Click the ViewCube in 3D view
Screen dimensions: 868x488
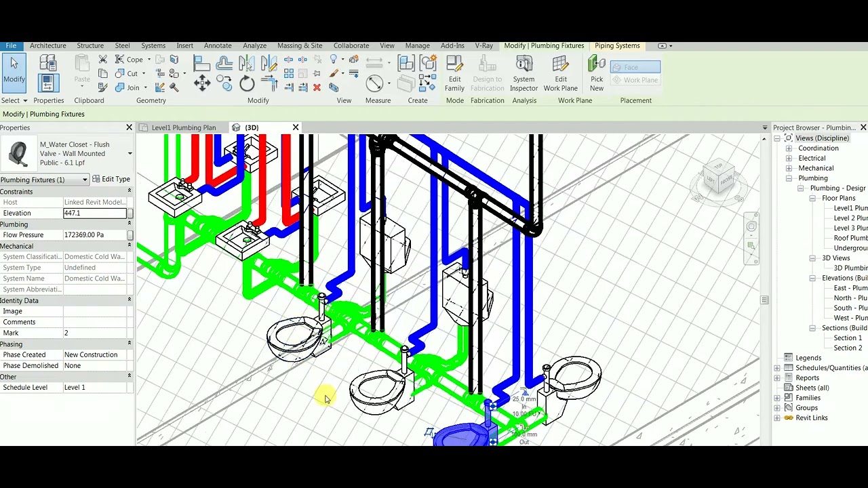click(x=719, y=178)
